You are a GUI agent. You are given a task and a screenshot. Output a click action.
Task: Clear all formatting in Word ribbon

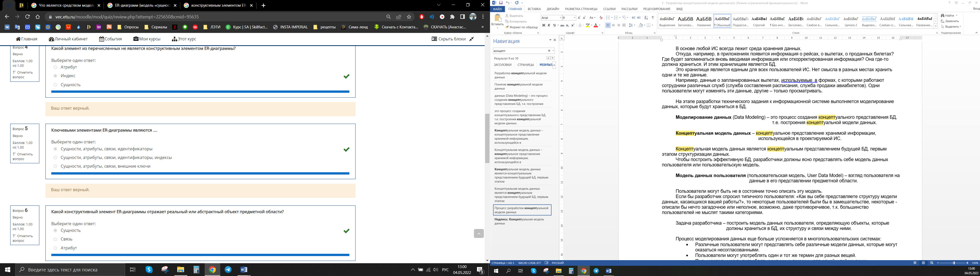coord(601,18)
